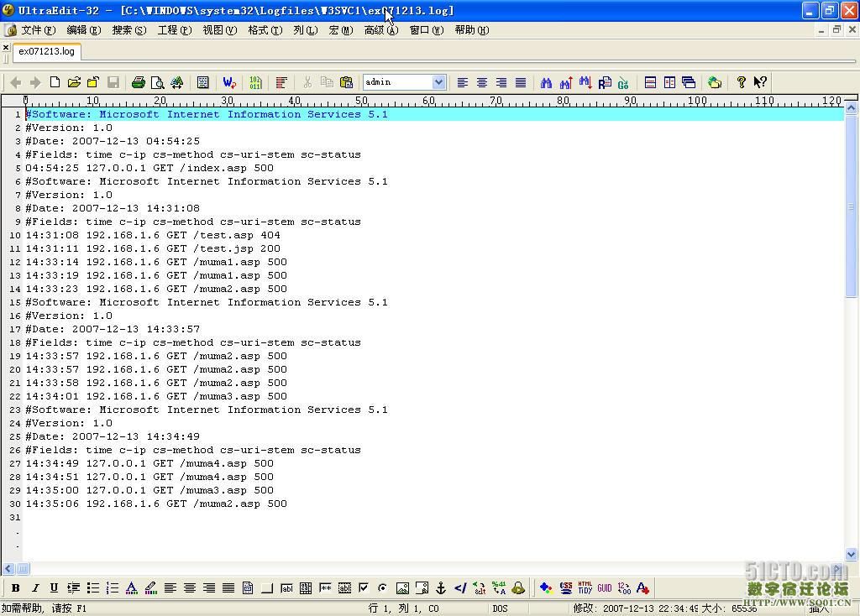Click the vertical scrollbar thumb
The image size is (860, 616).
852,206
